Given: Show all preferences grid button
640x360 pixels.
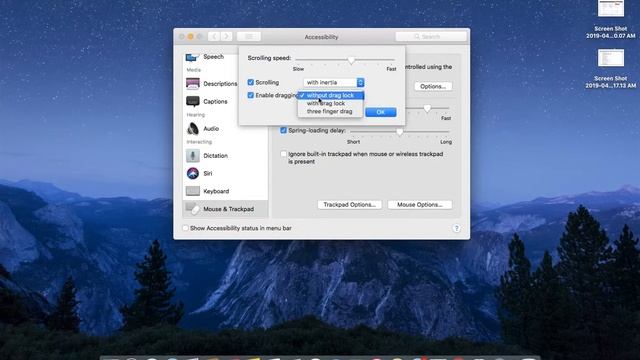Looking at the screenshot, I should (x=249, y=37).
